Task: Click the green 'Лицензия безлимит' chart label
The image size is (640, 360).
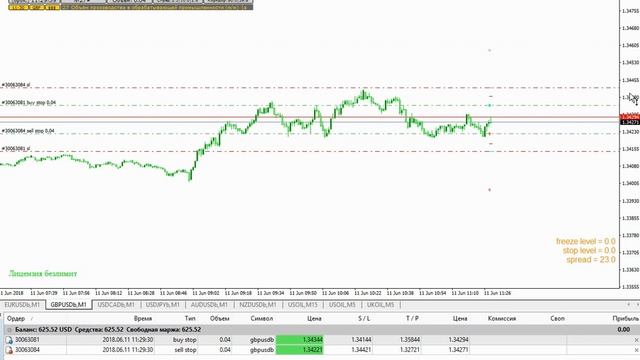Action: click(x=43, y=274)
